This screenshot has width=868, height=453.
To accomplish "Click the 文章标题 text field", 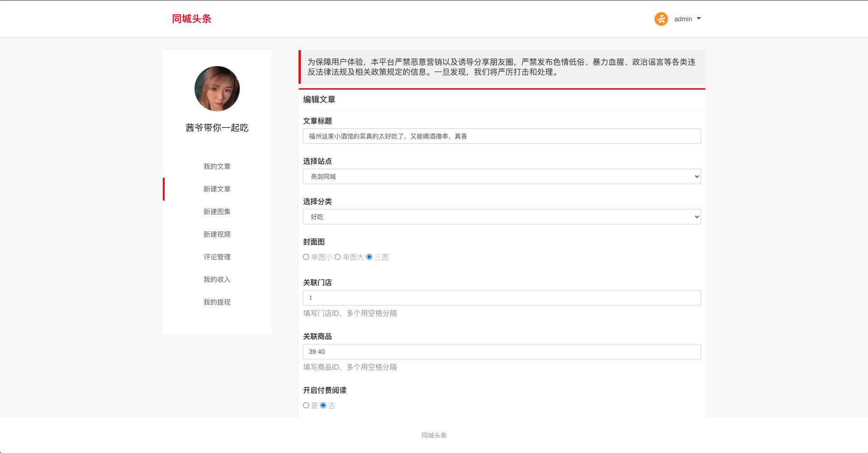I will pos(502,136).
